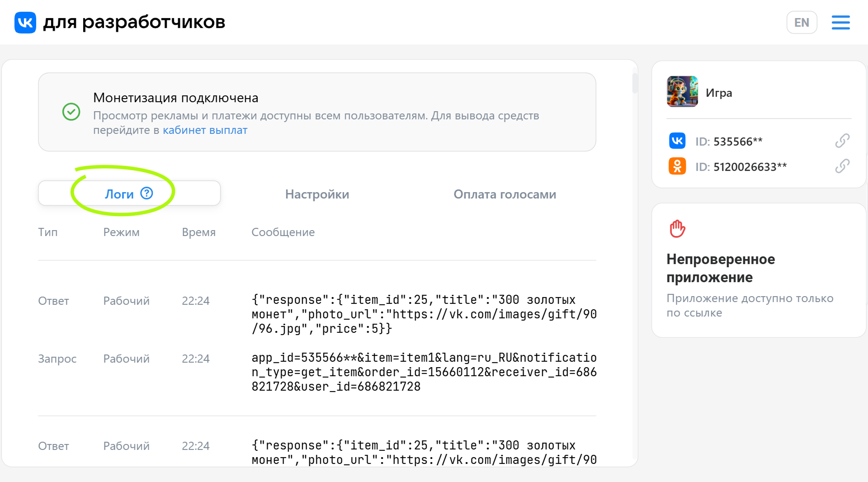This screenshot has width=868, height=482.
Task: Click the ID: 535566** text
Action: [729, 142]
